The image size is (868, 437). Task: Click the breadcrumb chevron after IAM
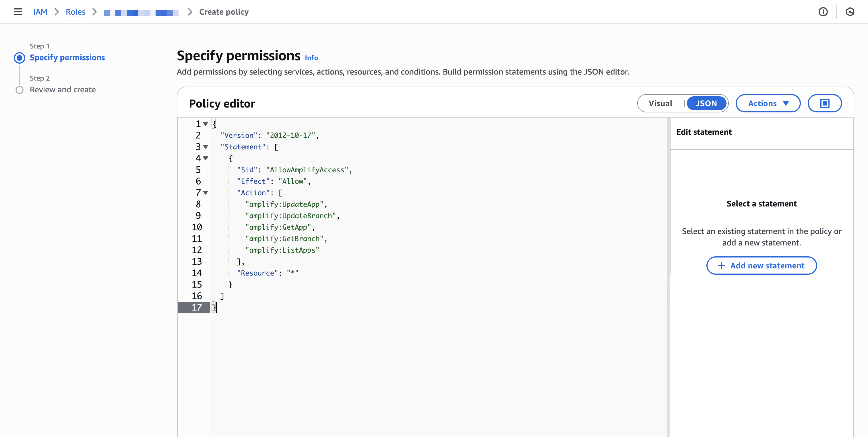coord(57,12)
